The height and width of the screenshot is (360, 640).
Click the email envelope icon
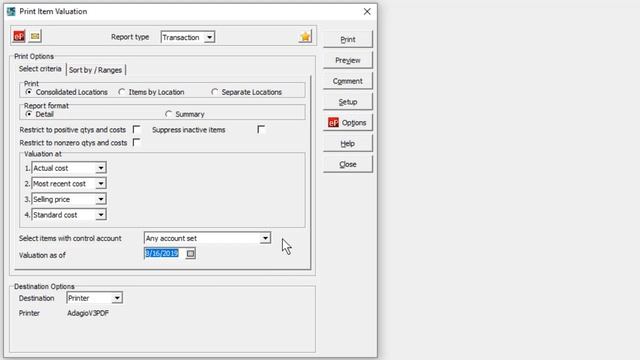point(35,36)
